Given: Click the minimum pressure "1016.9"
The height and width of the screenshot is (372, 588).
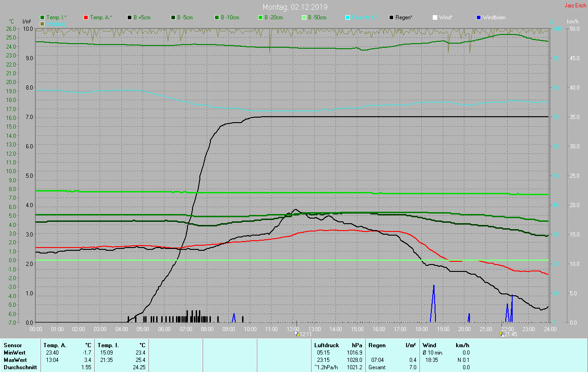Looking at the screenshot, I should pyautogui.click(x=354, y=352).
